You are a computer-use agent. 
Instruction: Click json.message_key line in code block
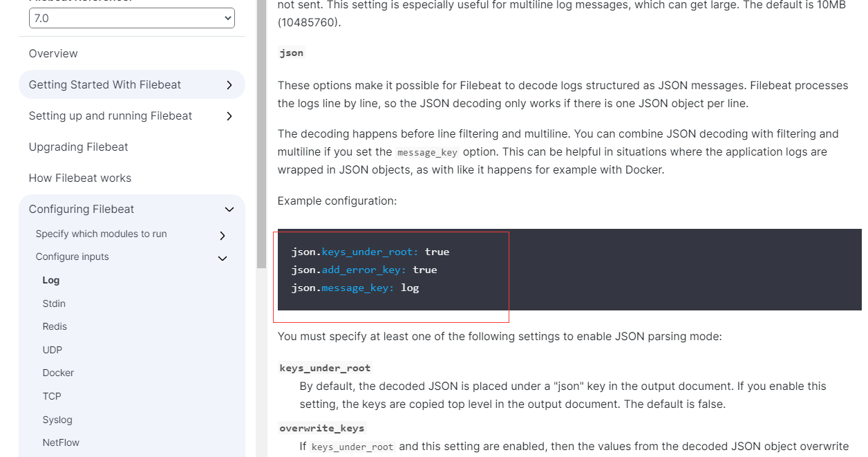(x=355, y=288)
